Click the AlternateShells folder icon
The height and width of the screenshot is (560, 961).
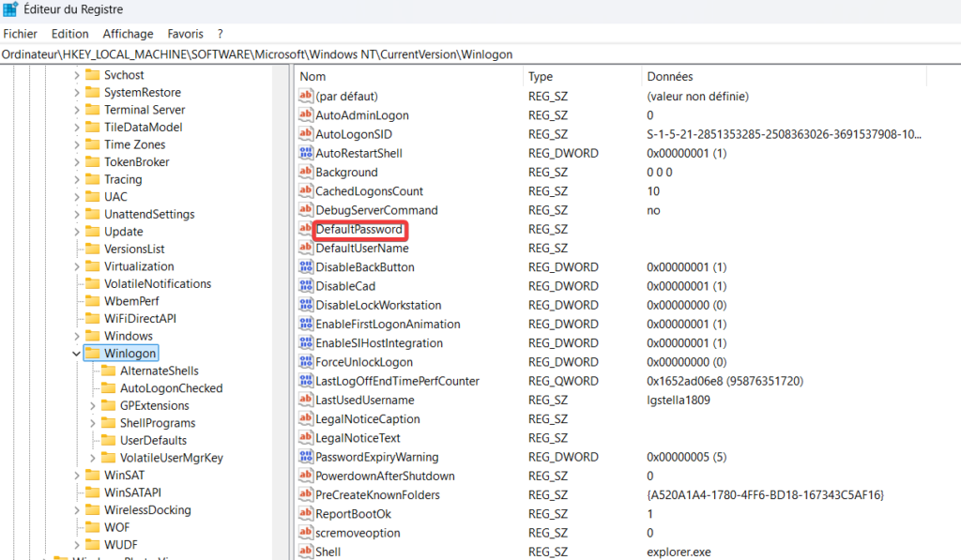pyautogui.click(x=109, y=371)
